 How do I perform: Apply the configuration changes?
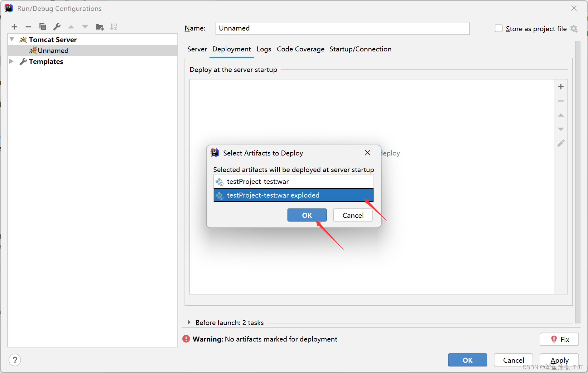[559, 360]
